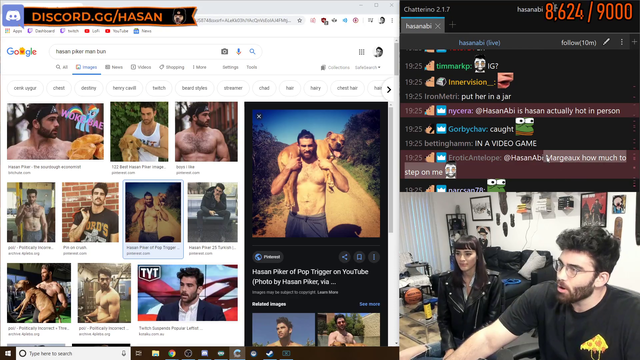Open Steam from the taskbar
The width and height of the screenshot is (640, 360).
[x=270, y=353]
